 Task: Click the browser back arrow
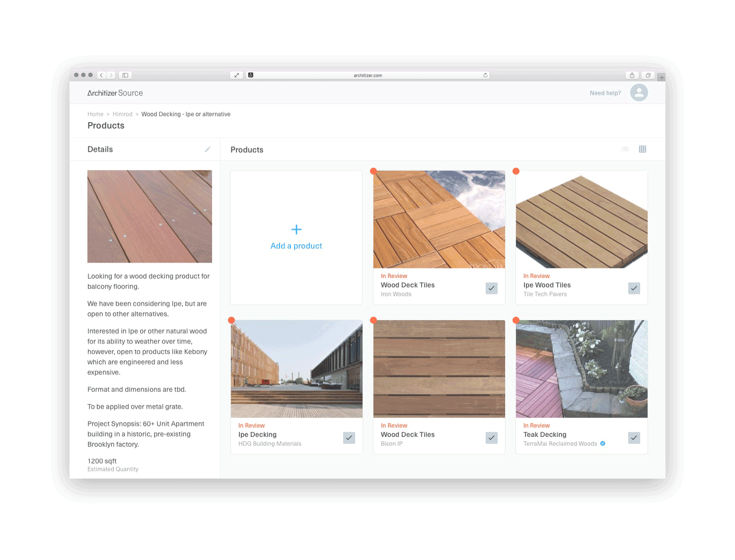point(101,75)
